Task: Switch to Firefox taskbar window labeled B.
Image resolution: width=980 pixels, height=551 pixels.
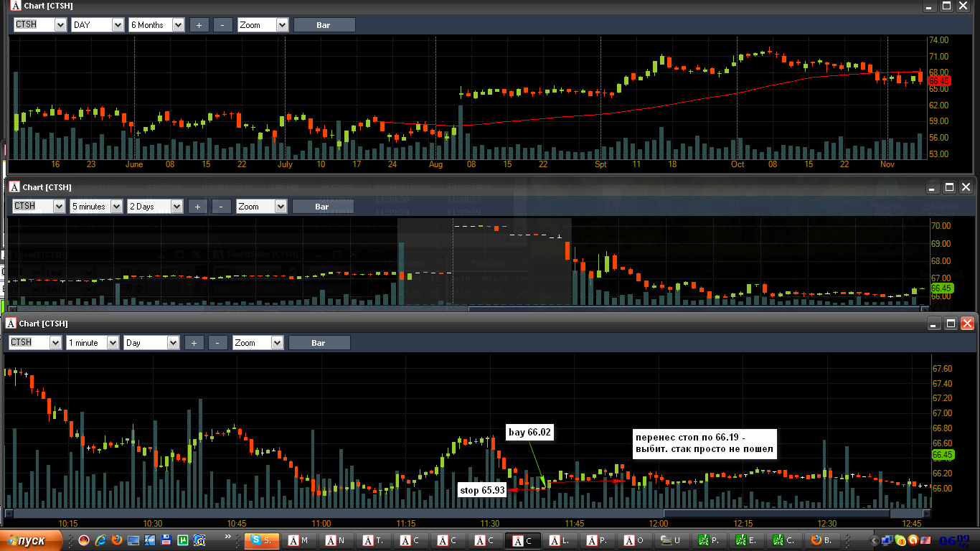Action: 821,540
